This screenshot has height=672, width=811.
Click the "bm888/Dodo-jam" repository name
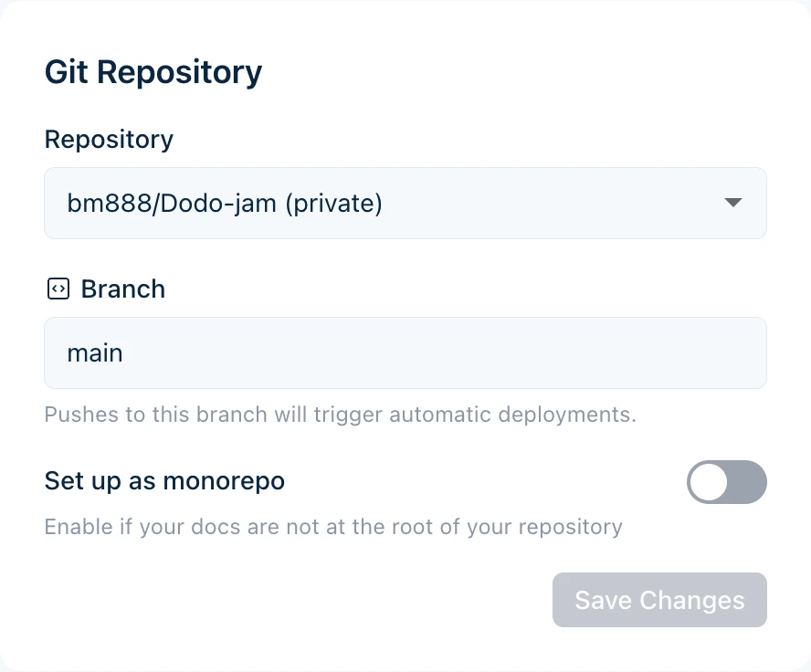tap(172, 203)
